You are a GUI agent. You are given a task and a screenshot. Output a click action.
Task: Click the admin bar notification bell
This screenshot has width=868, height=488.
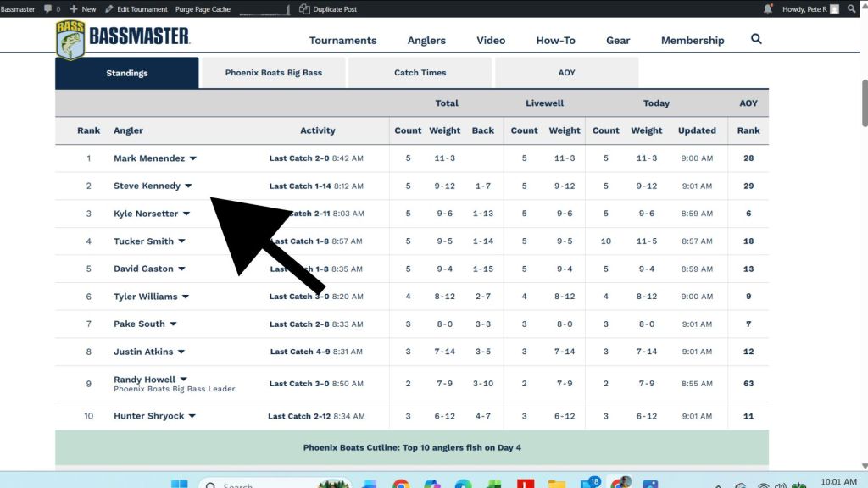click(768, 9)
